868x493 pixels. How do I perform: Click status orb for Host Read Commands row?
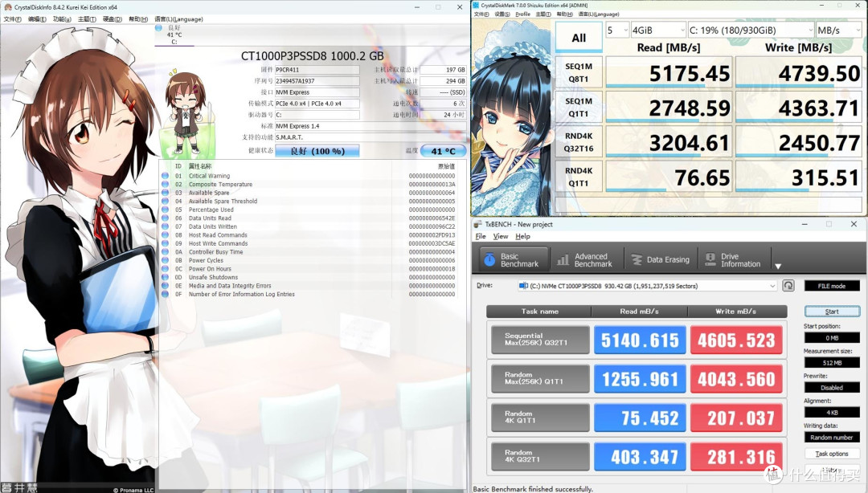165,234
